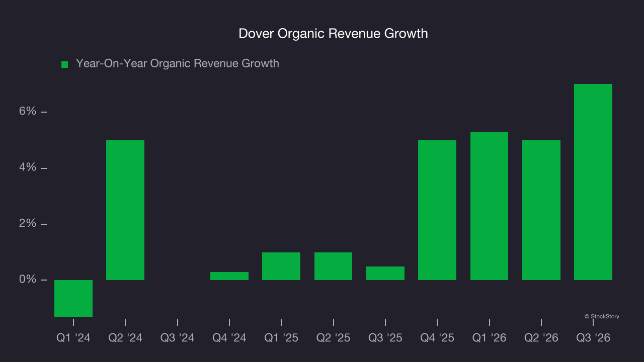Select the Q2 '26 bar
This screenshot has width=644, height=362.
pyautogui.click(x=541, y=210)
